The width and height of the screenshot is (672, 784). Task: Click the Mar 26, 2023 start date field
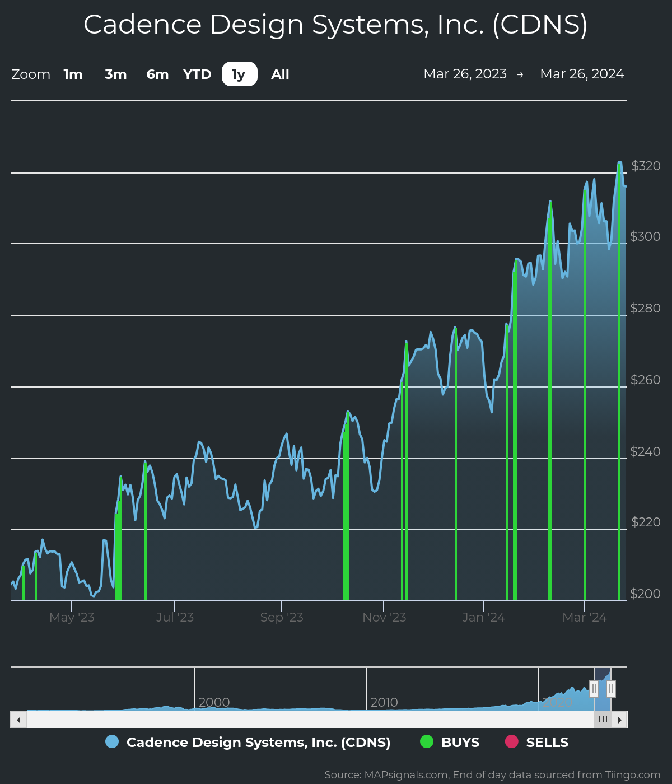pos(465,73)
